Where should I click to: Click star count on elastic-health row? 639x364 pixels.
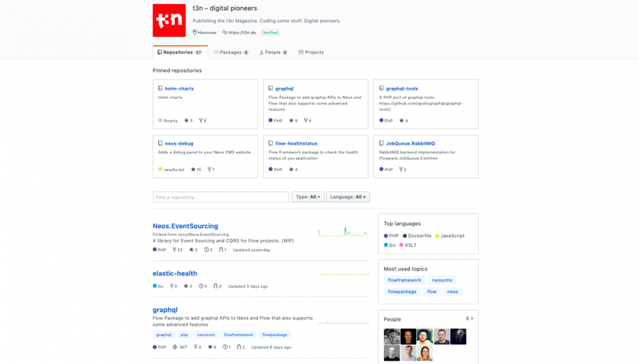(188, 286)
